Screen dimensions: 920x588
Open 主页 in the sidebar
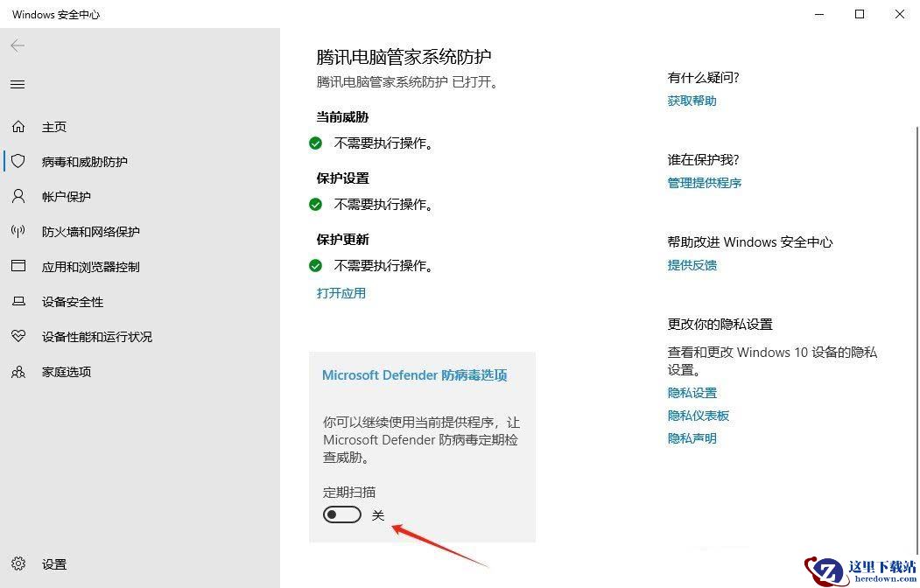coord(54,127)
